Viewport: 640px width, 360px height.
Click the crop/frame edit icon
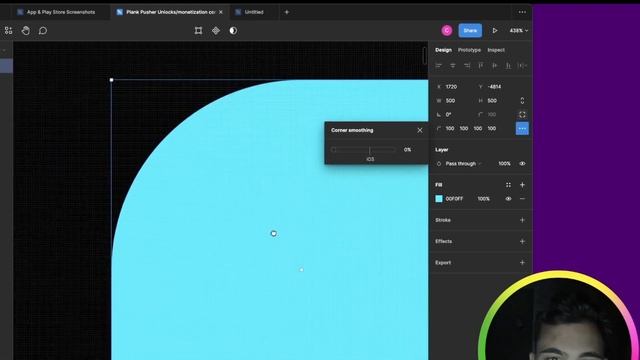click(x=198, y=31)
